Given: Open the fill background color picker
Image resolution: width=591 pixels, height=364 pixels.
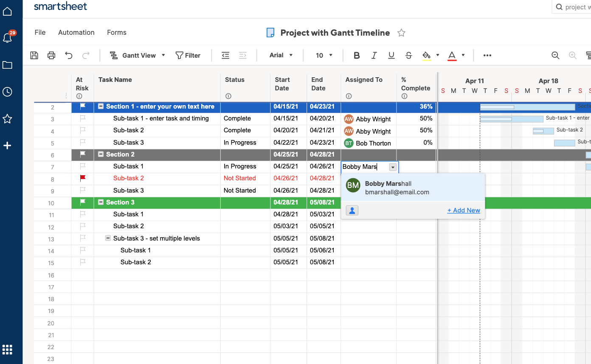Looking at the screenshot, I should tap(427, 55).
